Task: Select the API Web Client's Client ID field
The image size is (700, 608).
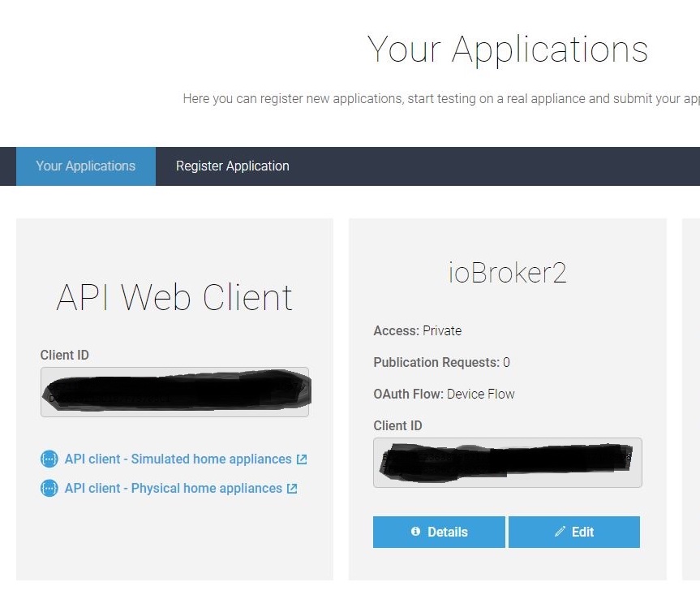Action: (x=174, y=392)
